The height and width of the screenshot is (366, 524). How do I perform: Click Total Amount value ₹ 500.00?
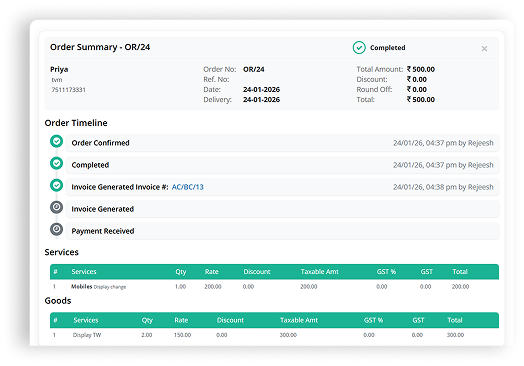click(420, 70)
